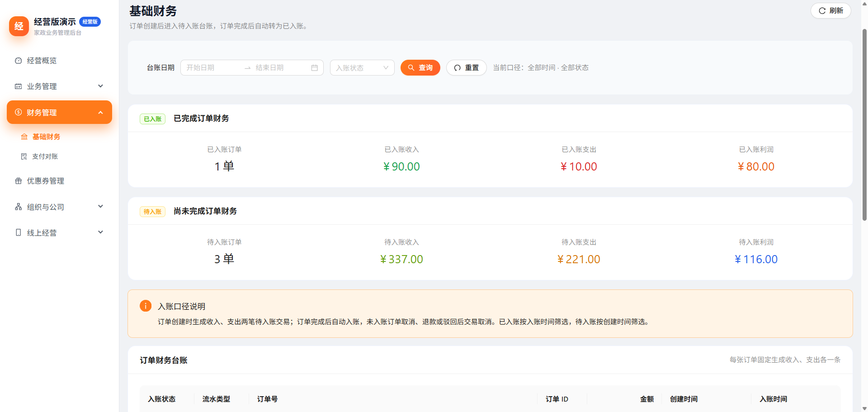The height and width of the screenshot is (412, 868).
Task: Click the 尚未完成订单财务 heading
Action: click(205, 211)
